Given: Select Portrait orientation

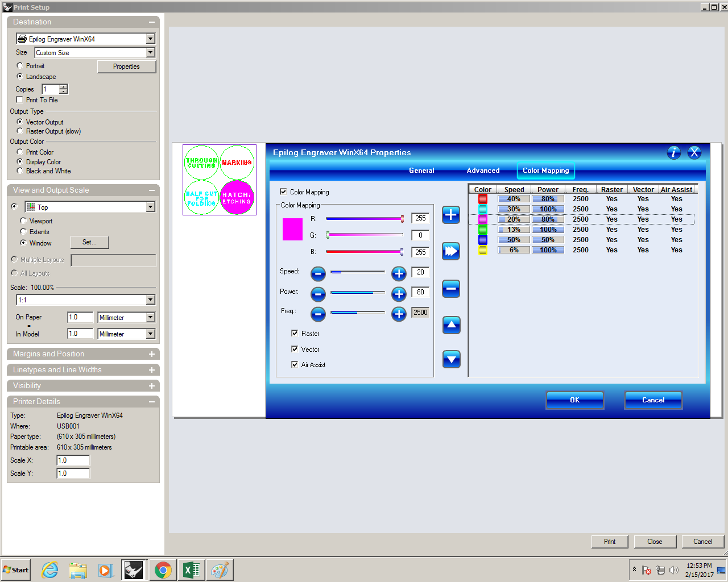Looking at the screenshot, I should click(x=20, y=66).
